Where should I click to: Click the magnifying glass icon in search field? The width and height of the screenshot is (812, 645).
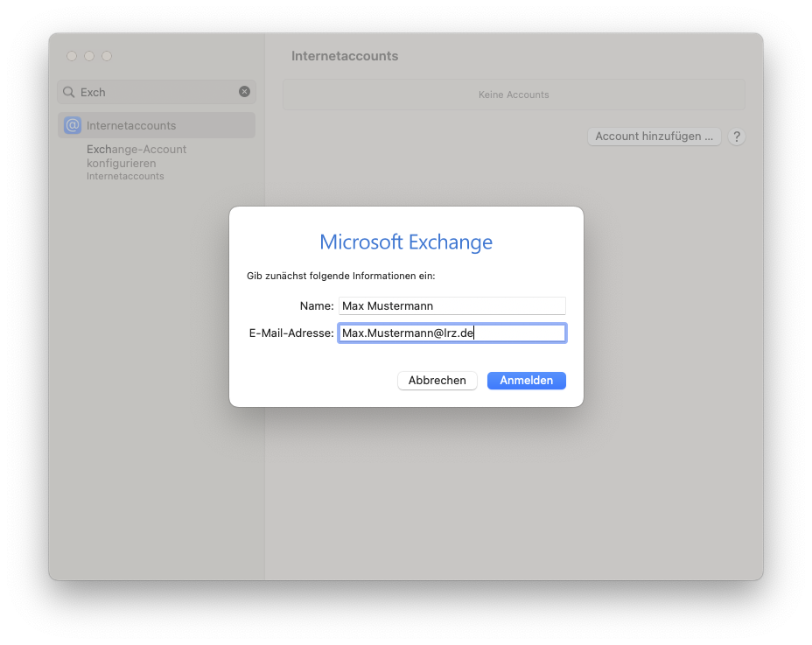[68, 92]
